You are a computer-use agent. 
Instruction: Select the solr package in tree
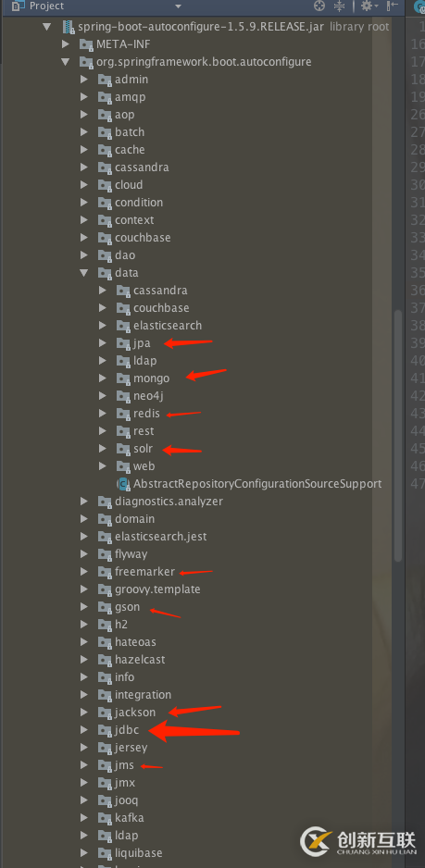[x=143, y=449]
